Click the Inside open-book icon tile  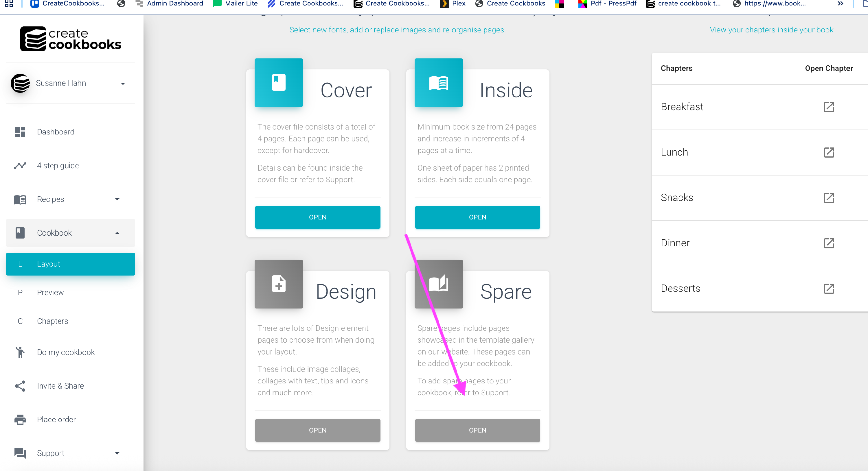[438, 83]
